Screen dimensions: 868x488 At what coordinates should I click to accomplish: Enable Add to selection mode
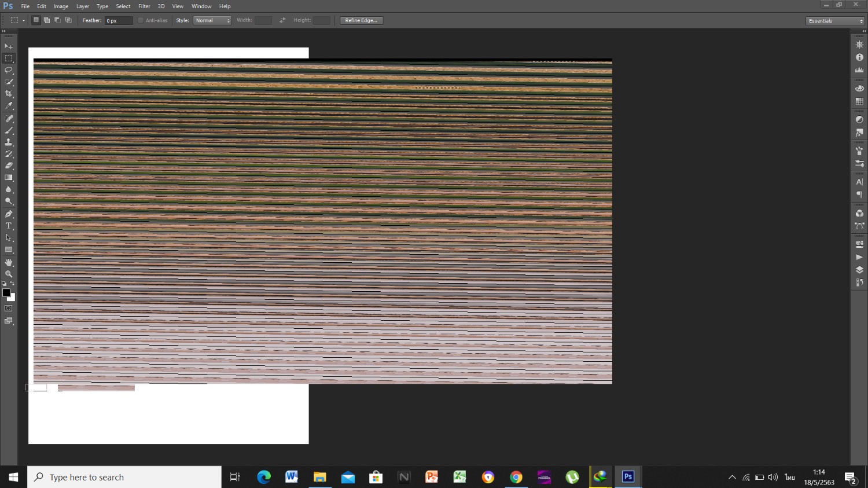click(47, 20)
